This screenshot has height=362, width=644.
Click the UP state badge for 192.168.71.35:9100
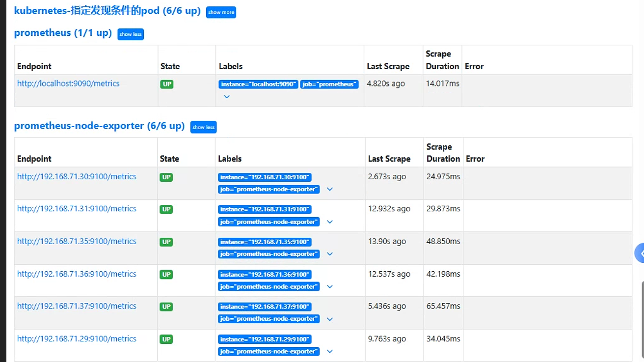point(166,242)
